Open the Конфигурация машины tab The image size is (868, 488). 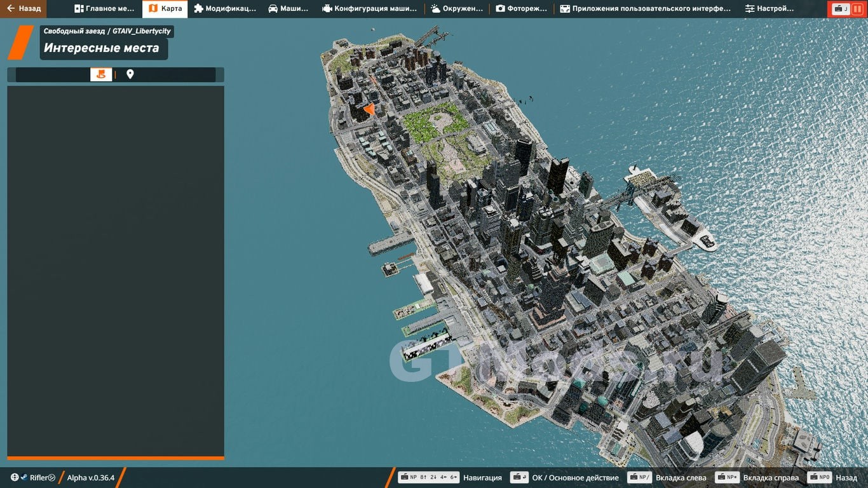coord(370,9)
